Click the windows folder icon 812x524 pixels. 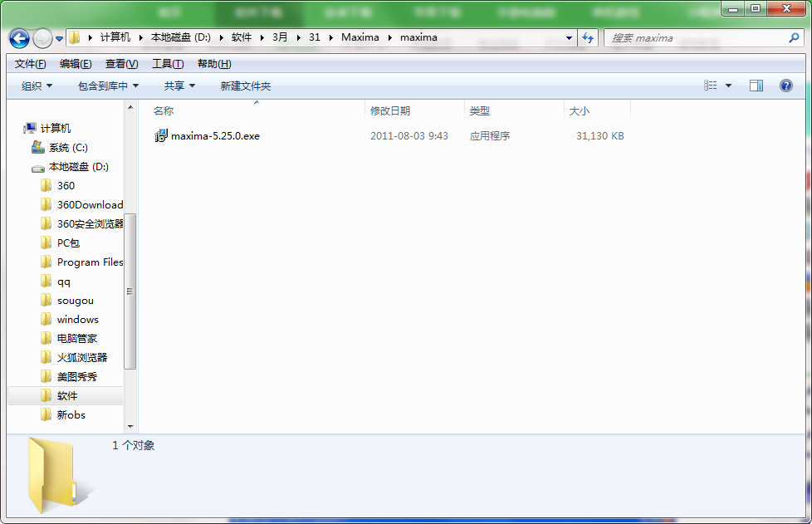pos(46,320)
